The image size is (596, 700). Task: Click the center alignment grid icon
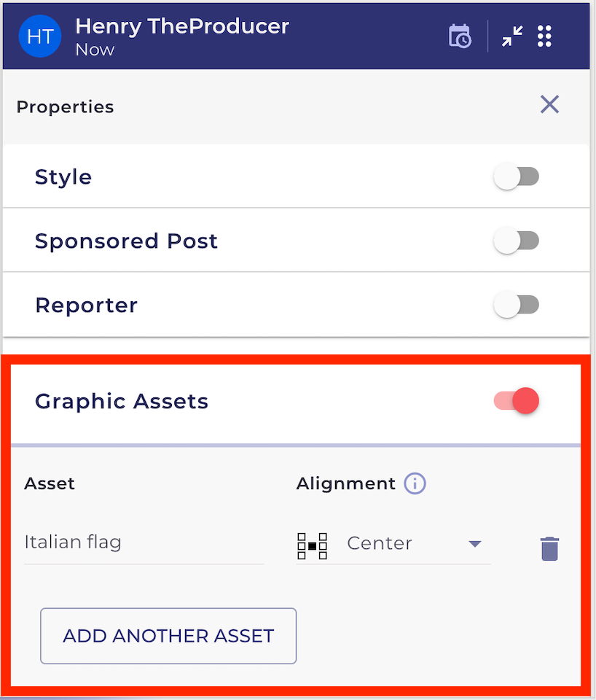pos(312,545)
